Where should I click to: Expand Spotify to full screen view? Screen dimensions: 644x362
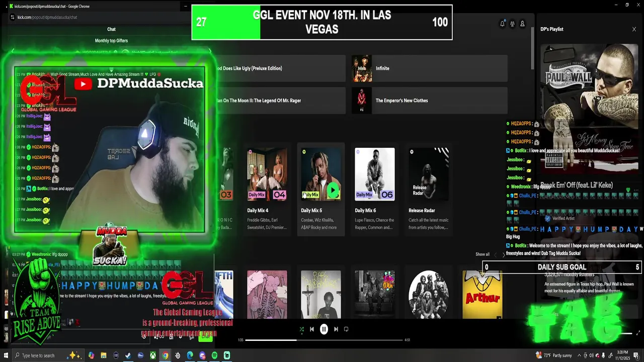click(638, 333)
